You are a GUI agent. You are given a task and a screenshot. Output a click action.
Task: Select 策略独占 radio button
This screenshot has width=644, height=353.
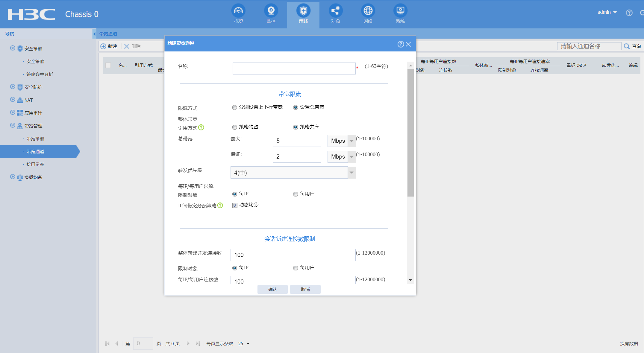(235, 127)
